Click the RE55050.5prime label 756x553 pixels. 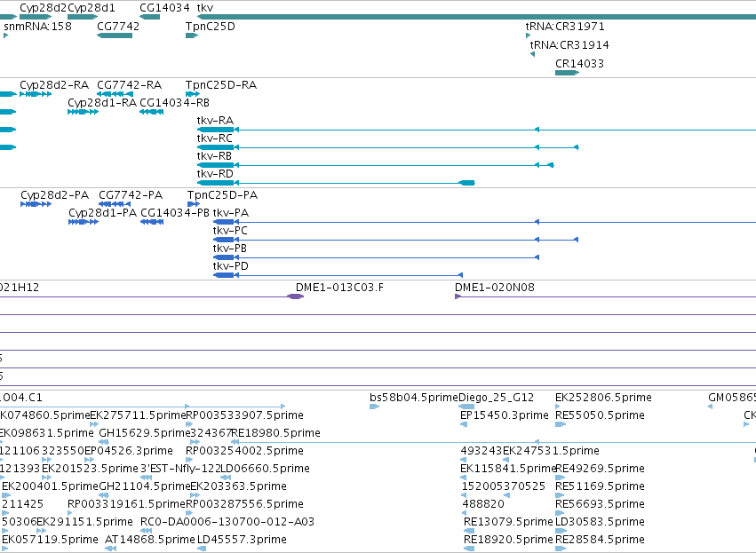601,415
